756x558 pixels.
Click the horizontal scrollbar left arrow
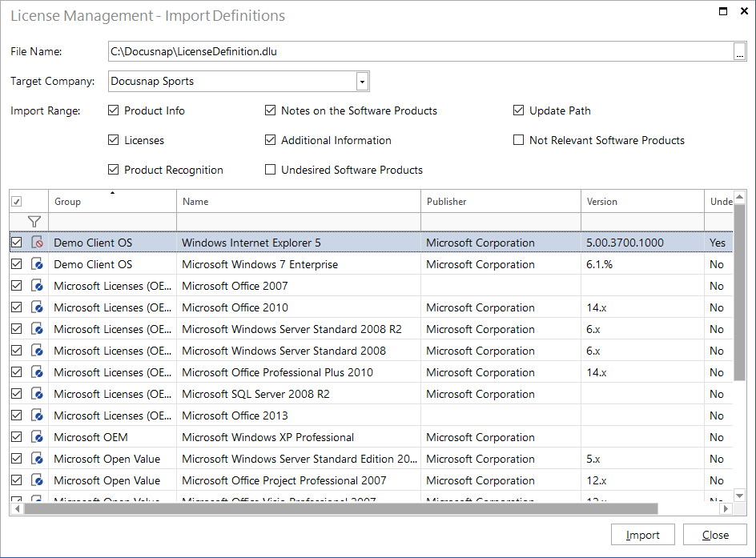click(x=18, y=508)
